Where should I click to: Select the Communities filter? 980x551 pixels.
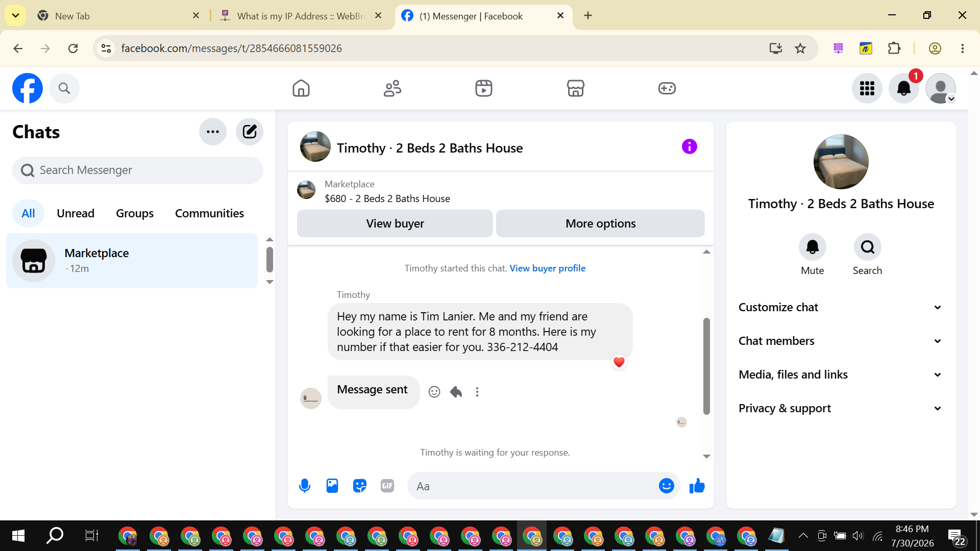[209, 213]
